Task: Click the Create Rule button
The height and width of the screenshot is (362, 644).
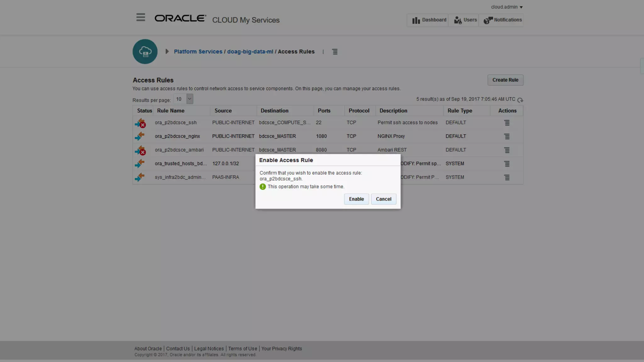Action: (505, 80)
